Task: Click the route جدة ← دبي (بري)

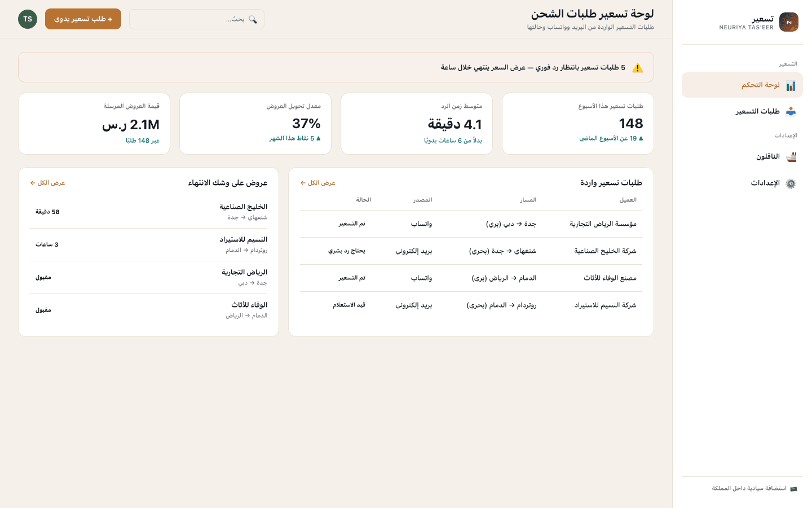Action: pyautogui.click(x=511, y=224)
